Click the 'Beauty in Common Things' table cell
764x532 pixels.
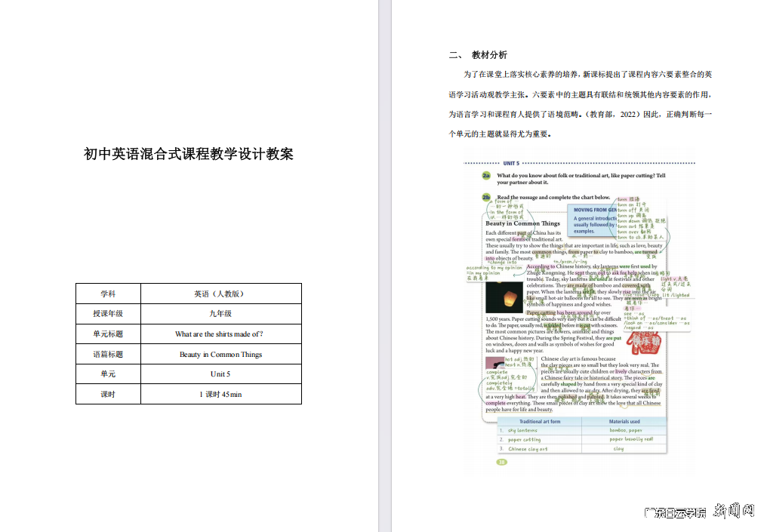[x=220, y=354]
